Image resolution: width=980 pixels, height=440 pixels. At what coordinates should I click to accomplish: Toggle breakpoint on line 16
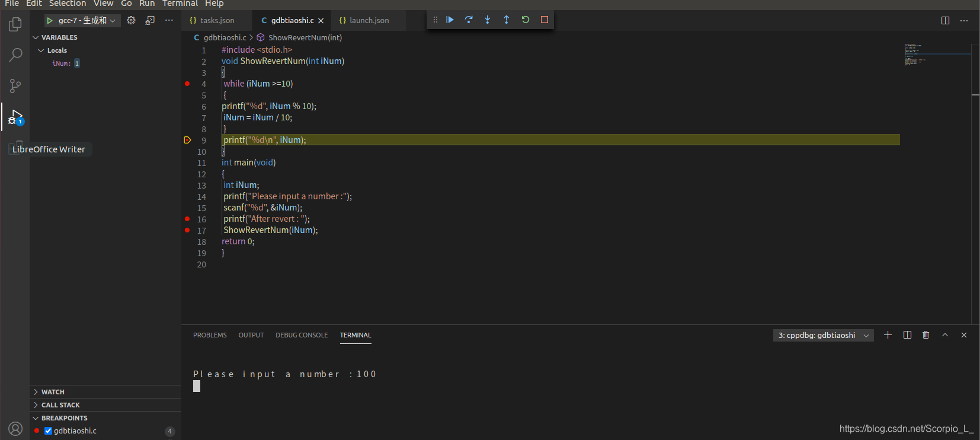[187, 219]
